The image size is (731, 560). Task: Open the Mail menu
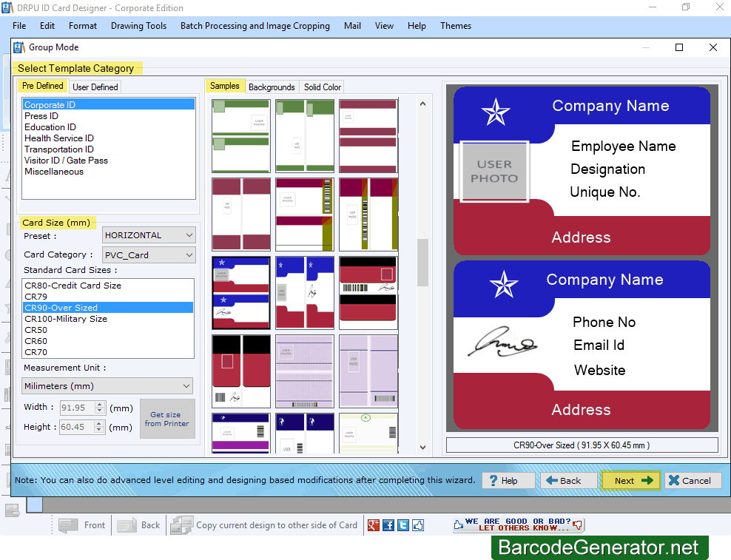click(x=352, y=26)
